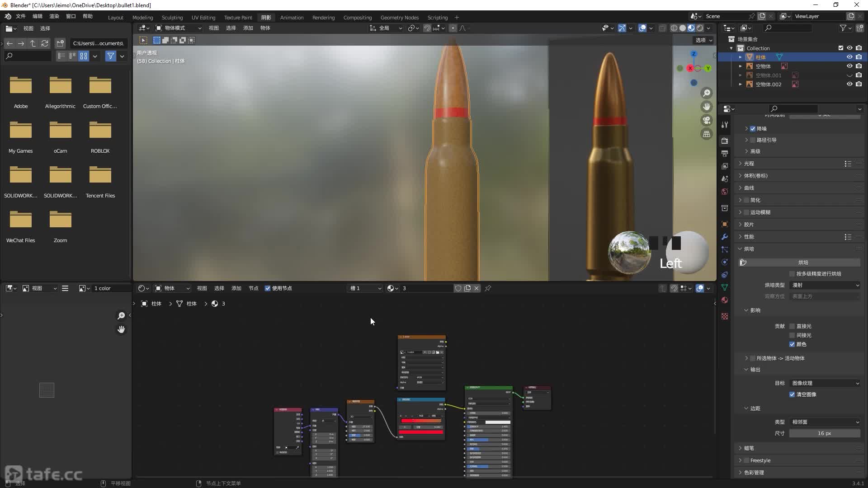Click the viewport pan hand icon
The height and width of the screenshot is (488, 868).
[x=707, y=107]
